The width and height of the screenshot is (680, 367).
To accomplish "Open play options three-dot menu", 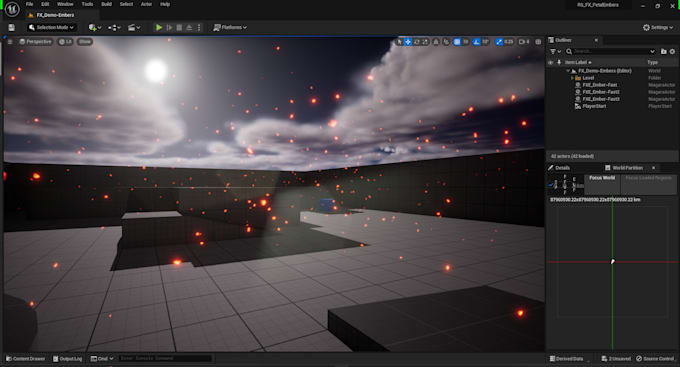I will click(199, 27).
